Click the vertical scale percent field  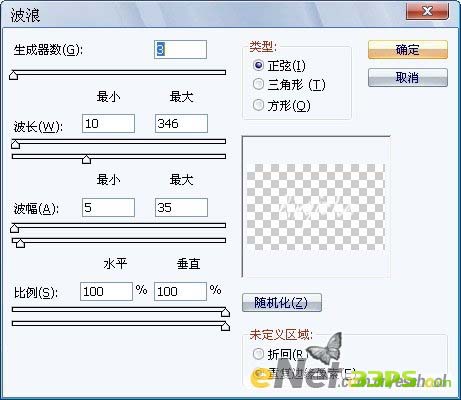(x=180, y=291)
